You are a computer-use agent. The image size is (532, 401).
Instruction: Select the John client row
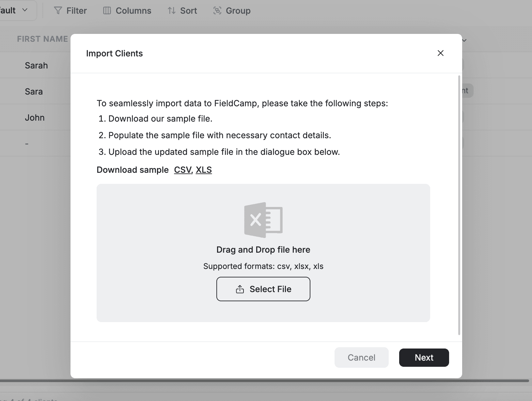point(35,118)
